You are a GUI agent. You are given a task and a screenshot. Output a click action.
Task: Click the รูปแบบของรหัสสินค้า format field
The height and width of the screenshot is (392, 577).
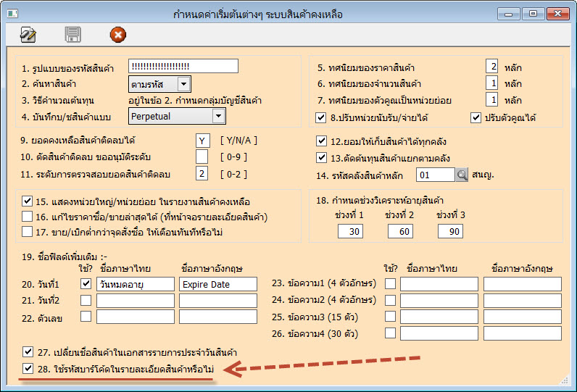(x=183, y=66)
